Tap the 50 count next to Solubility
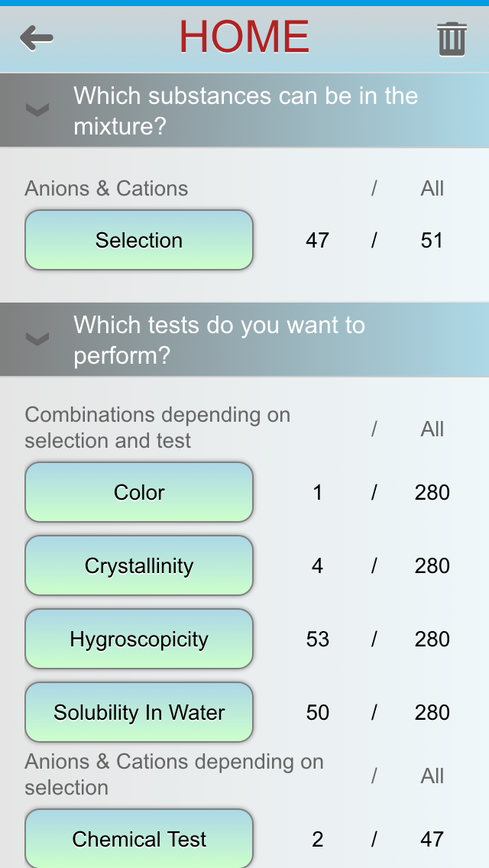This screenshot has height=868, width=489. click(x=317, y=713)
